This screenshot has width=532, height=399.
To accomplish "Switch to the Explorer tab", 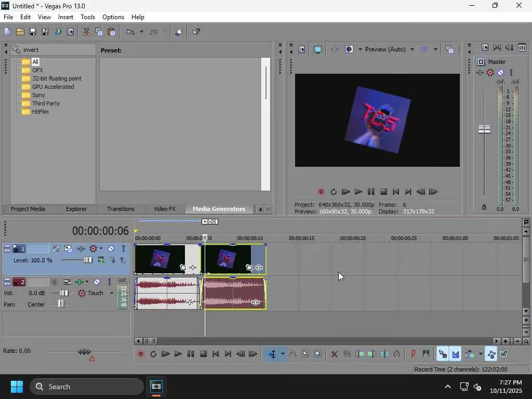I will (76, 209).
